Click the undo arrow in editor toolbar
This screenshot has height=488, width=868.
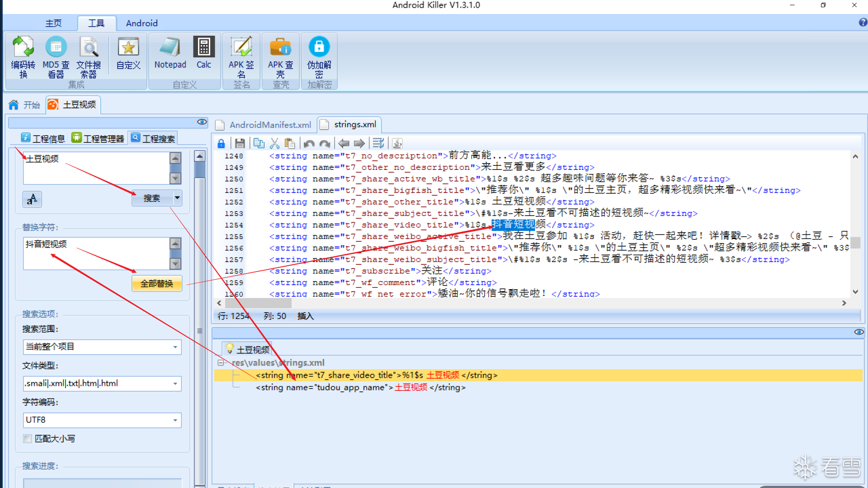tap(309, 144)
